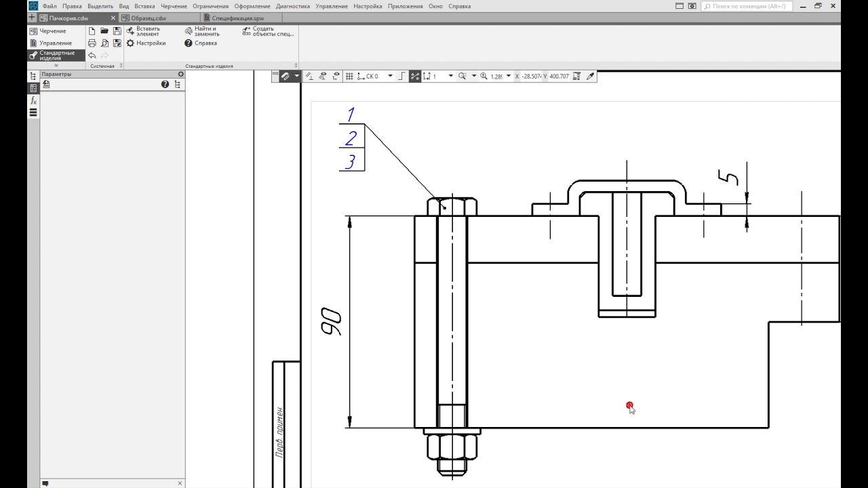
Task: Close the Пачкория.cdw tab
Action: [113, 18]
